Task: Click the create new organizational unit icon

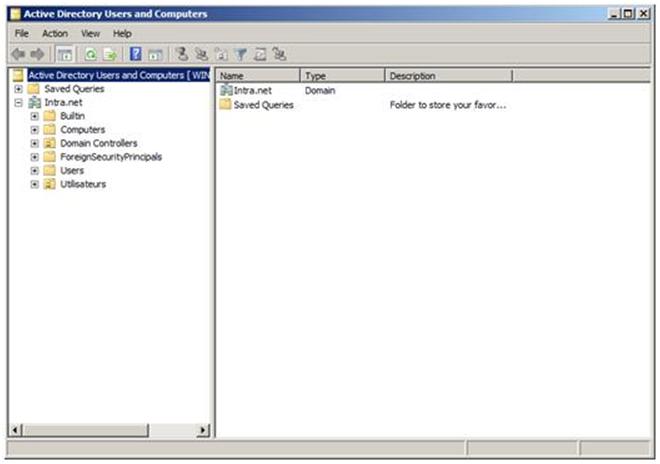Action: click(x=221, y=54)
